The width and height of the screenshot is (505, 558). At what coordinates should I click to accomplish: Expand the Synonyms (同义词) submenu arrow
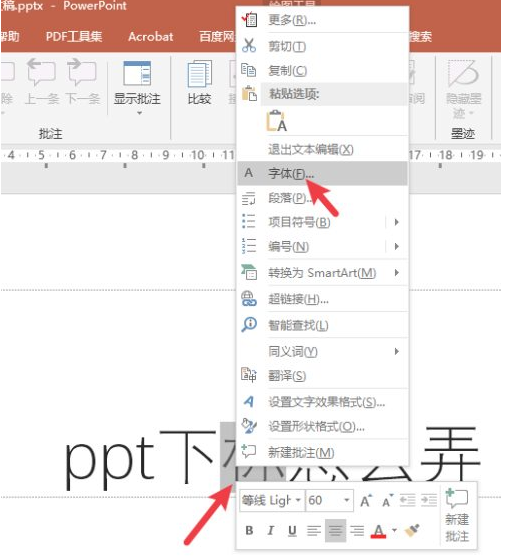tap(396, 352)
